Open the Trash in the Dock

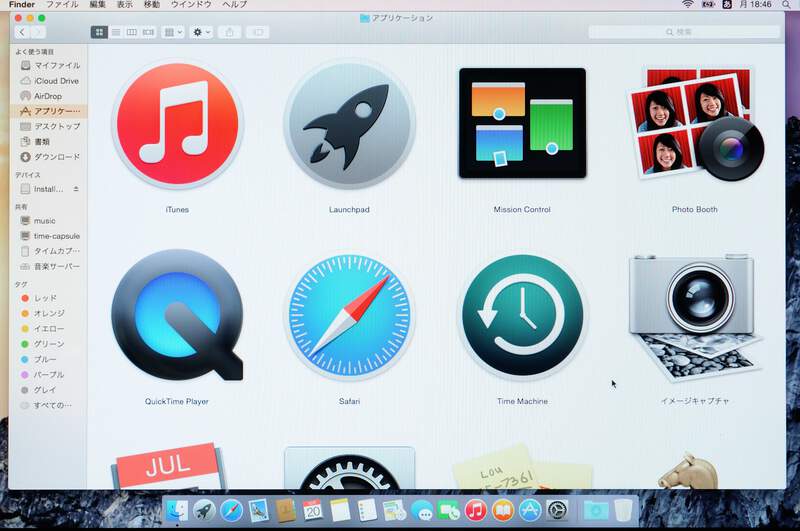[623, 510]
